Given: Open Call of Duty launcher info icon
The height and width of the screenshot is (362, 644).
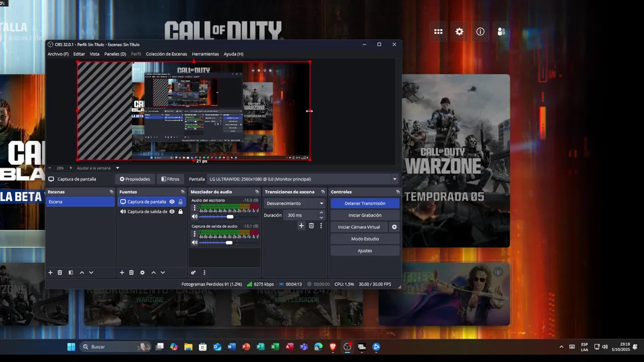Looking at the screenshot, I should pos(480,32).
